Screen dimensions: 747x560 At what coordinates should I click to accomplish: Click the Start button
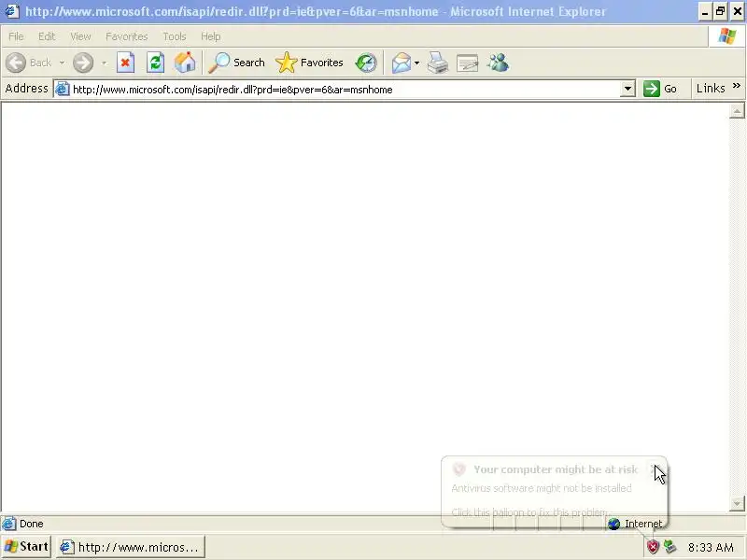(27, 547)
